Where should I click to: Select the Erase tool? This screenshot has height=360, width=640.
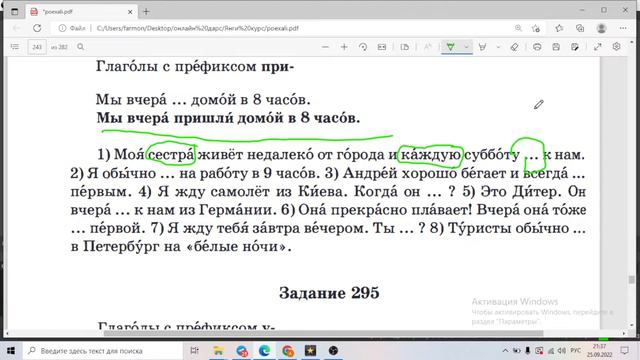coord(514,47)
